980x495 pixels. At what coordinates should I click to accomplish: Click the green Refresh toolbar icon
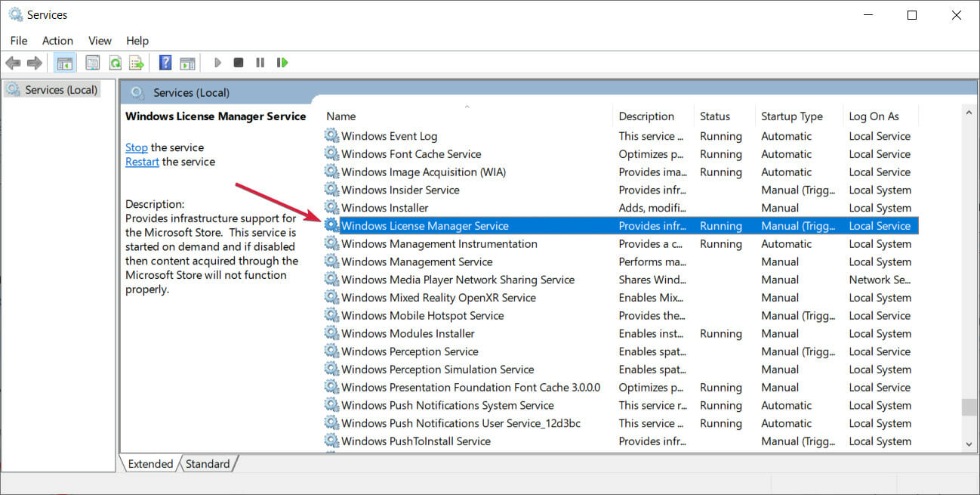(x=116, y=63)
